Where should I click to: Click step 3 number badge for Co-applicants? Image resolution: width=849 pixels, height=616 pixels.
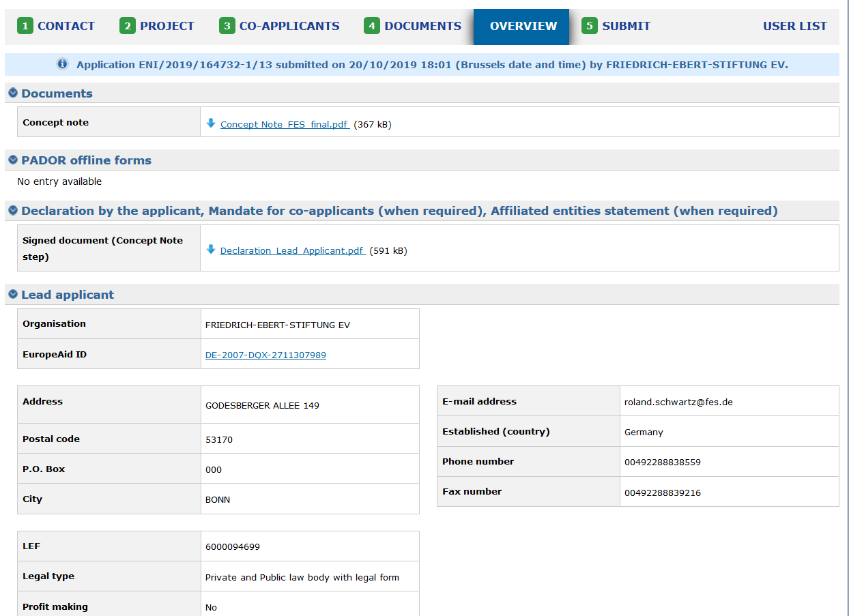click(227, 27)
